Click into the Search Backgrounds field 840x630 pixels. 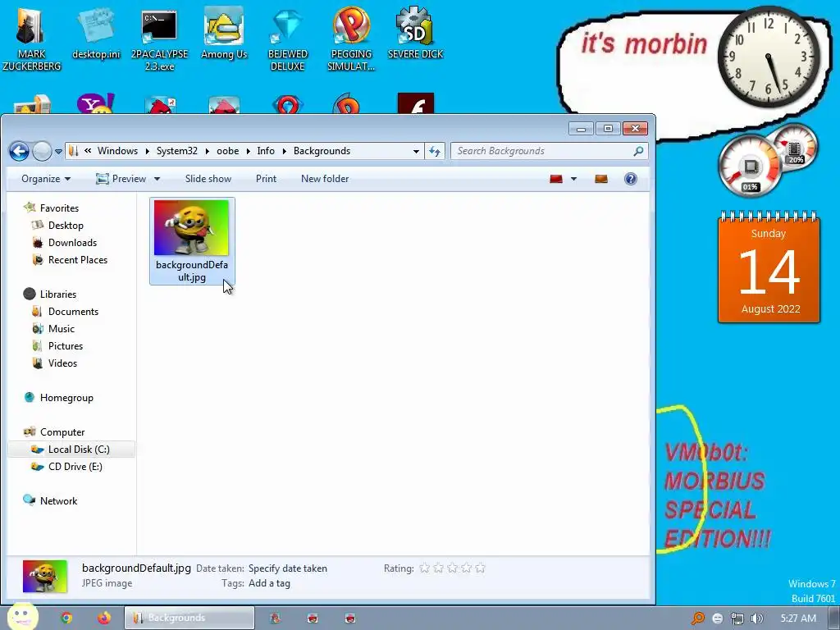[549, 151]
